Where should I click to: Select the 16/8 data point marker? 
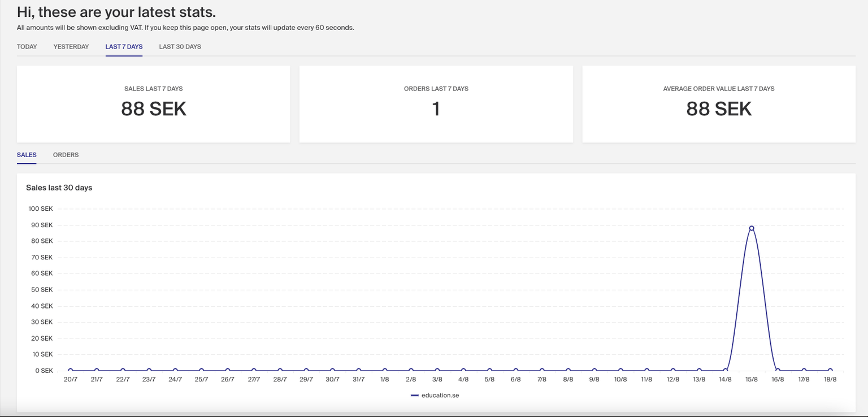tap(778, 371)
